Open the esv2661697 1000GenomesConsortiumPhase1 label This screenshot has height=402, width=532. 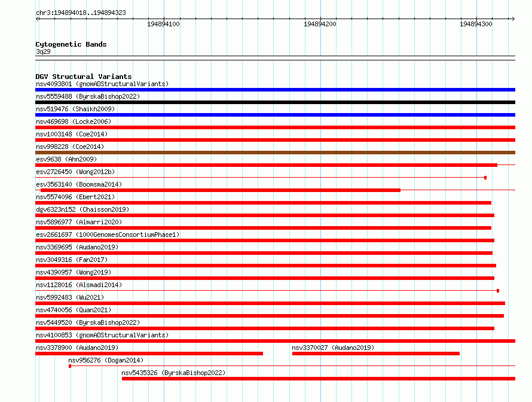tap(108, 234)
